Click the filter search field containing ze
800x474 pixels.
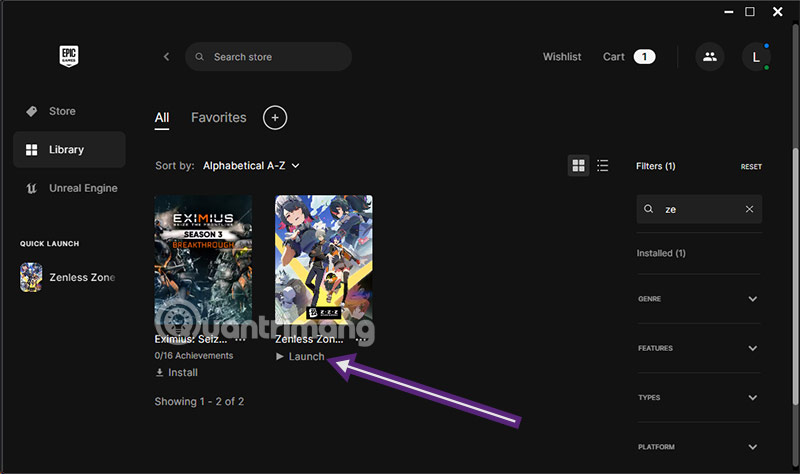click(699, 209)
